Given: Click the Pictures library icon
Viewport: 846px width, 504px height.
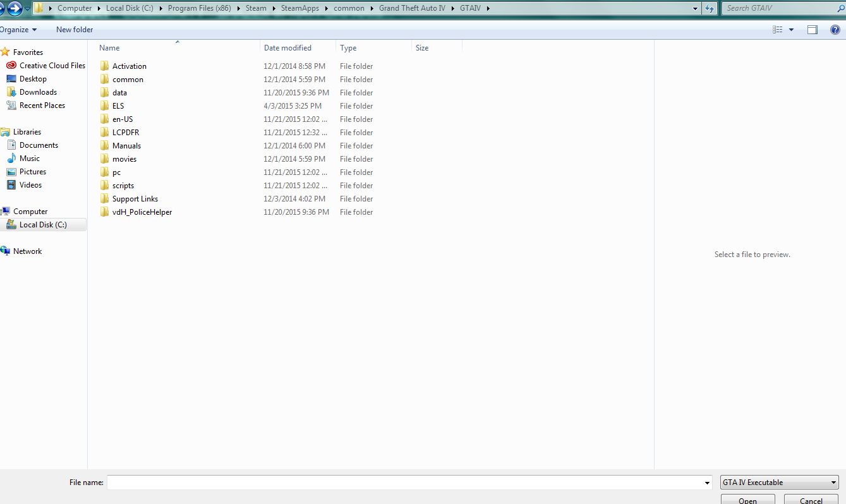Looking at the screenshot, I should pos(11,171).
